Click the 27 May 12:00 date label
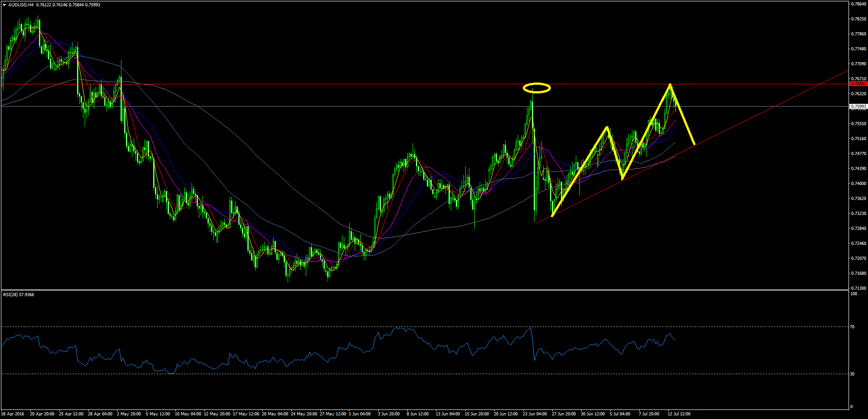This screenshot has width=868, height=419. click(x=333, y=414)
